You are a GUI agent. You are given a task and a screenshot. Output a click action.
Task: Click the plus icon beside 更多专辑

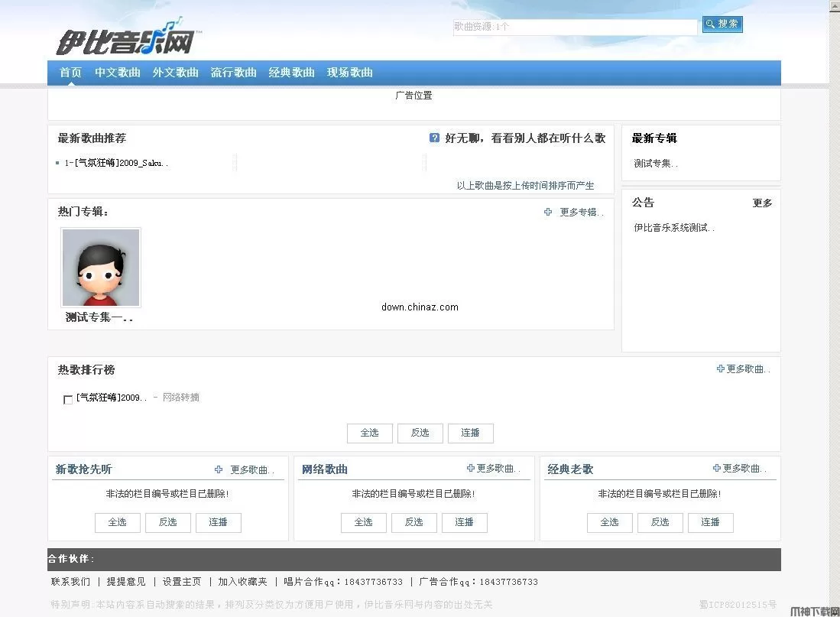547,212
